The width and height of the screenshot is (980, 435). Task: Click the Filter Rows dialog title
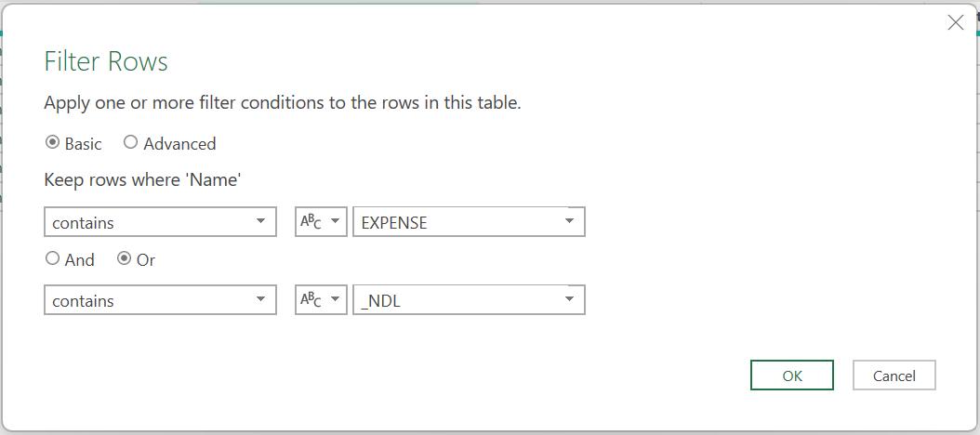[106, 62]
